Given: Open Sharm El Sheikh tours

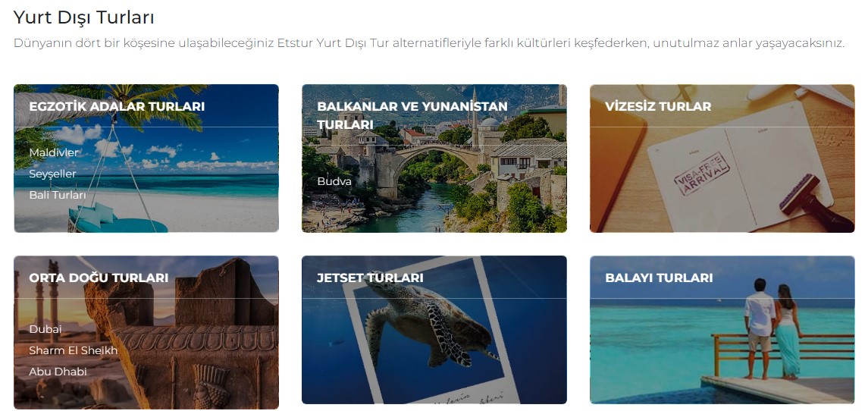Looking at the screenshot, I should (x=73, y=350).
